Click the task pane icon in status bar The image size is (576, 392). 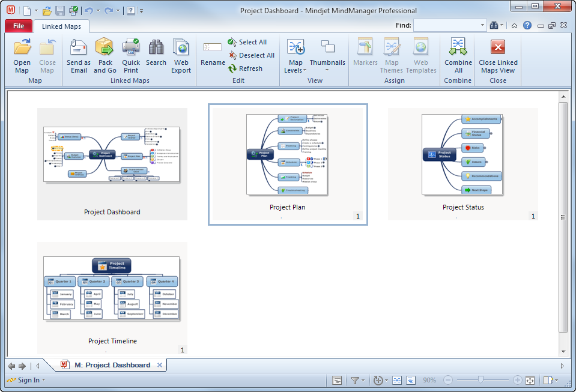tap(548, 380)
